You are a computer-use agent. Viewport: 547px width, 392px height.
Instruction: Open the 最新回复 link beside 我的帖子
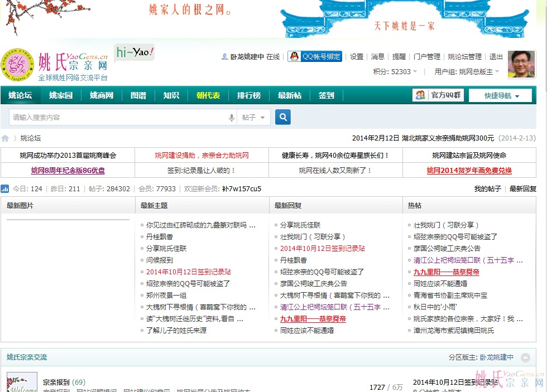pyautogui.click(x=523, y=189)
